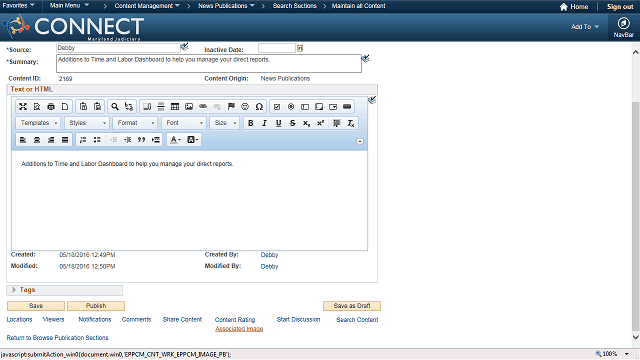Open the Templates dropdown

coord(38,123)
